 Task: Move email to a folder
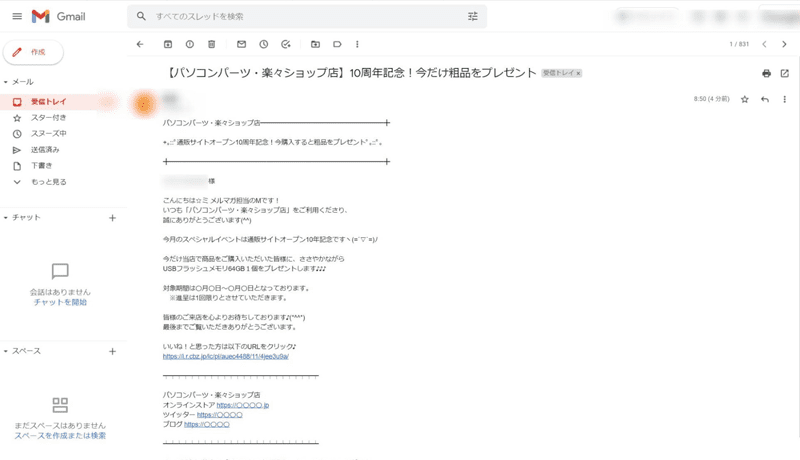point(315,44)
